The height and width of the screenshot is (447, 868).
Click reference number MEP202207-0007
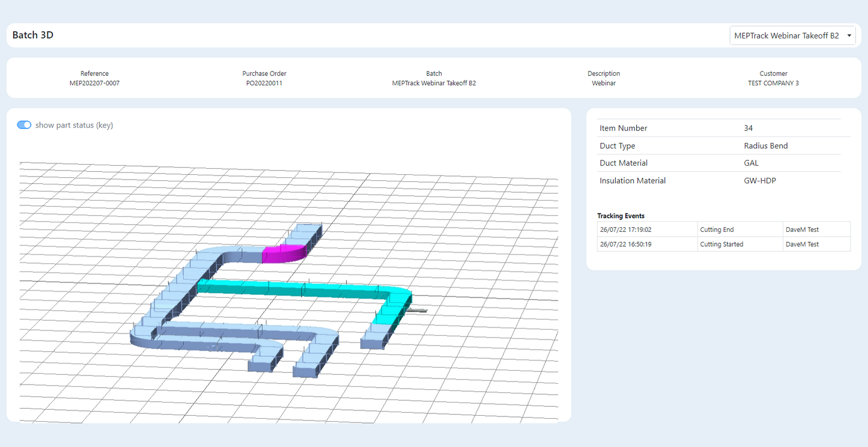[x=94, y=84]
